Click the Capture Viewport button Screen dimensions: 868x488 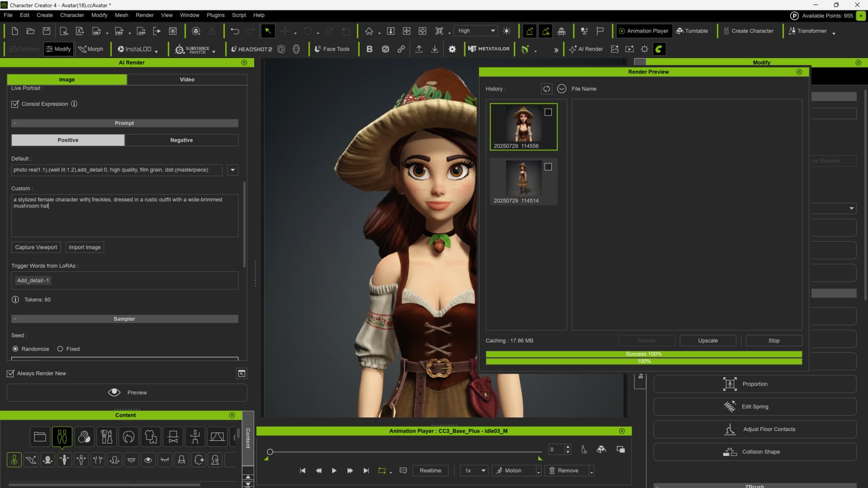coord(36,247)
